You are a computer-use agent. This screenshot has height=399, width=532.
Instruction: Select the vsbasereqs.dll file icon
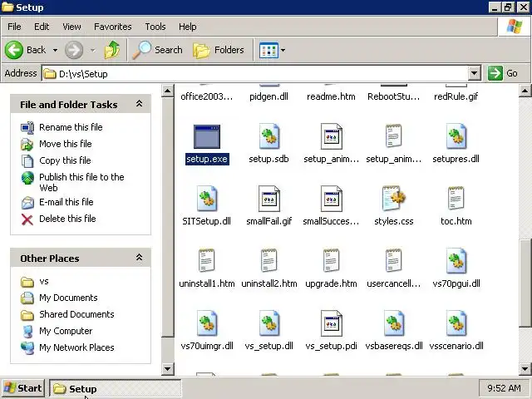(394, 323)
